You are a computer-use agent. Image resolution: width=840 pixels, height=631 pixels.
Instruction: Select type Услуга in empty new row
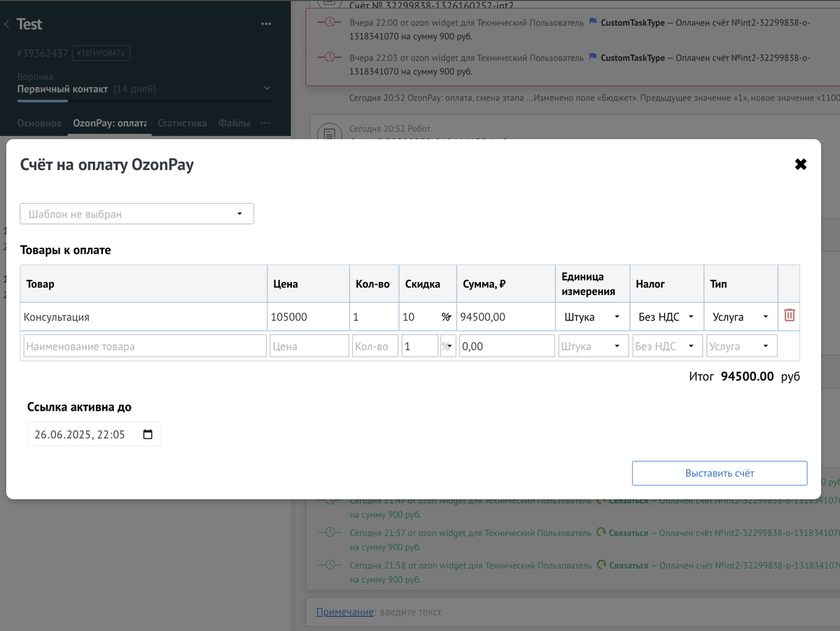click(x=742, y=346)
